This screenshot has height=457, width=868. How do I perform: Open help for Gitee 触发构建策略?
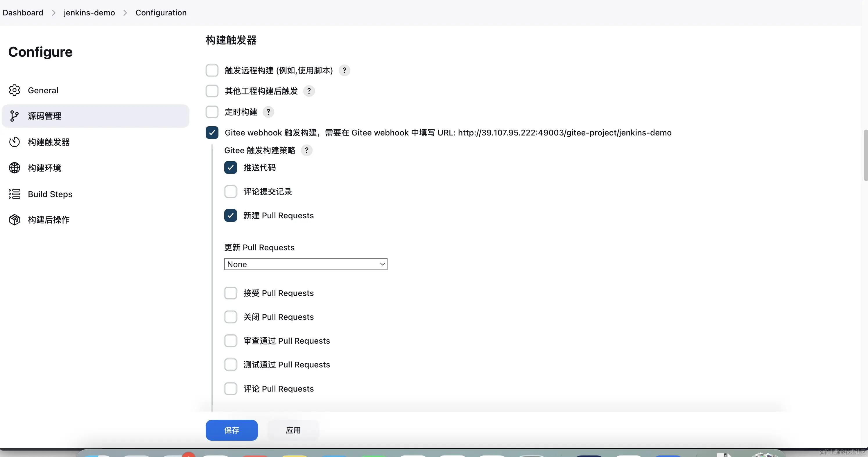coord(306,150)
